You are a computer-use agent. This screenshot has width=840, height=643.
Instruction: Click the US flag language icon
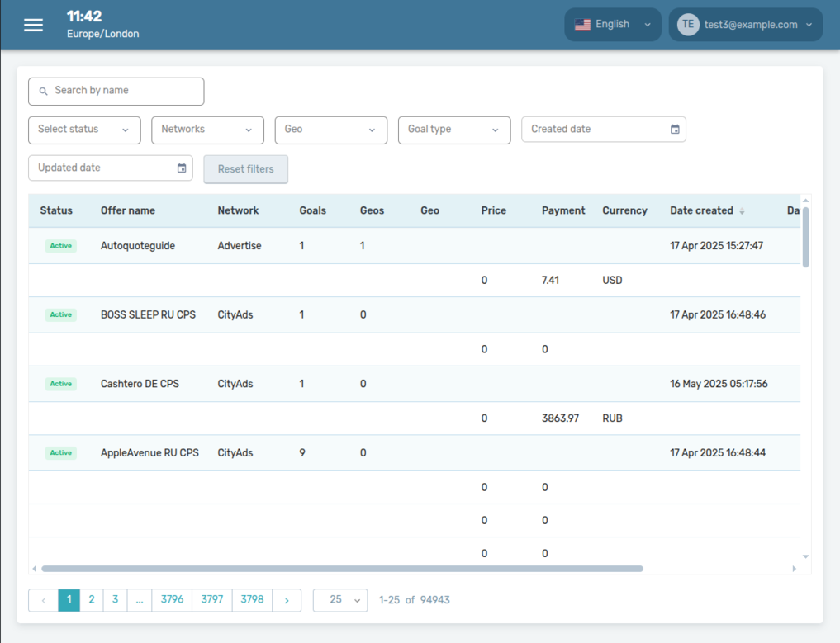[x=582, y=25]
